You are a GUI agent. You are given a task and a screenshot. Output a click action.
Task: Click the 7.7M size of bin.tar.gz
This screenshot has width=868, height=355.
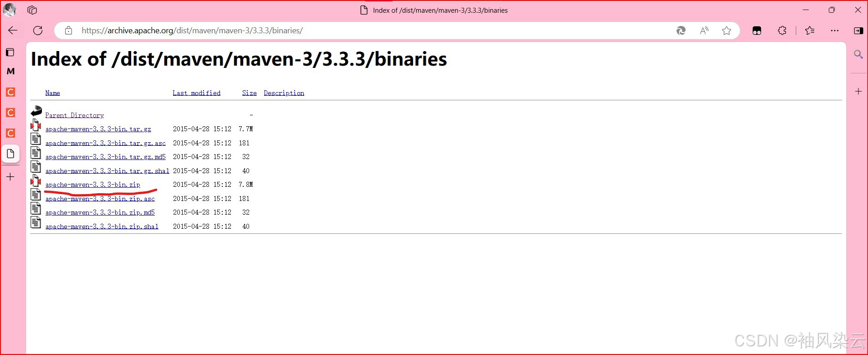245,129
